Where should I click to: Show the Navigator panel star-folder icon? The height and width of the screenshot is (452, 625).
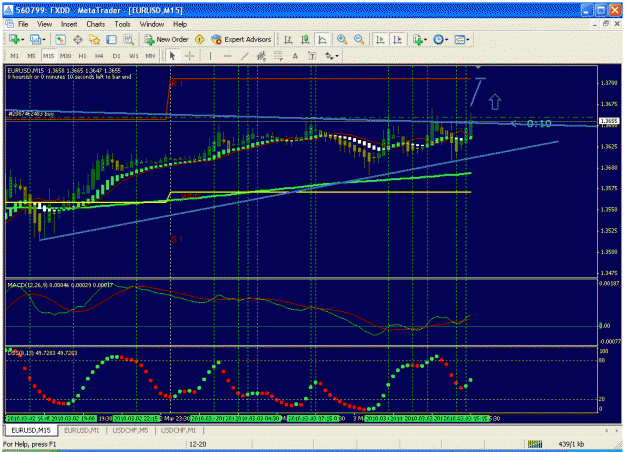pyautogui.click(x=94, y=39)
